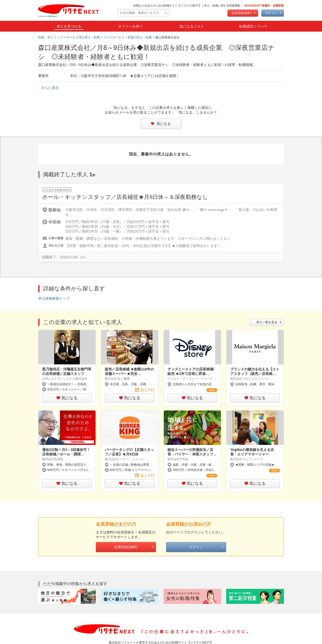Open the 求人を見つける nav tab
The width and height of the screenshot is (322, 644).
(x=69, y=26)
